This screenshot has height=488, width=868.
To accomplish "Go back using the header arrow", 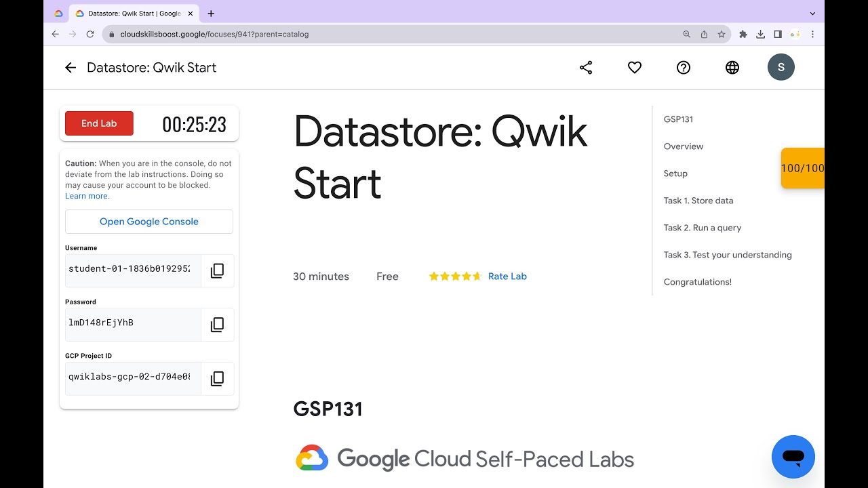I will tap(71, 68).
